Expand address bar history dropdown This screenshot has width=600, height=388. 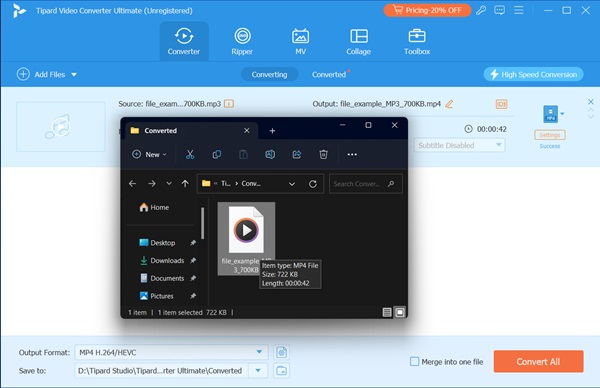(292, 184)
